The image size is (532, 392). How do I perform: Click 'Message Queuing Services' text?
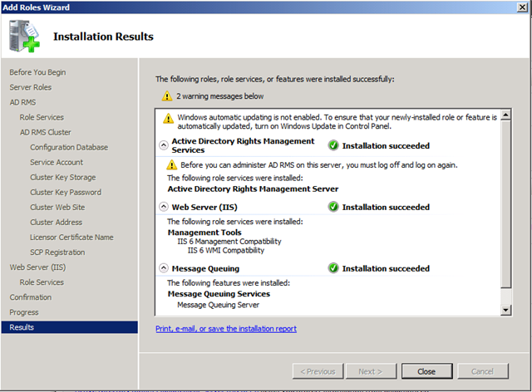[x=219, y=294]
